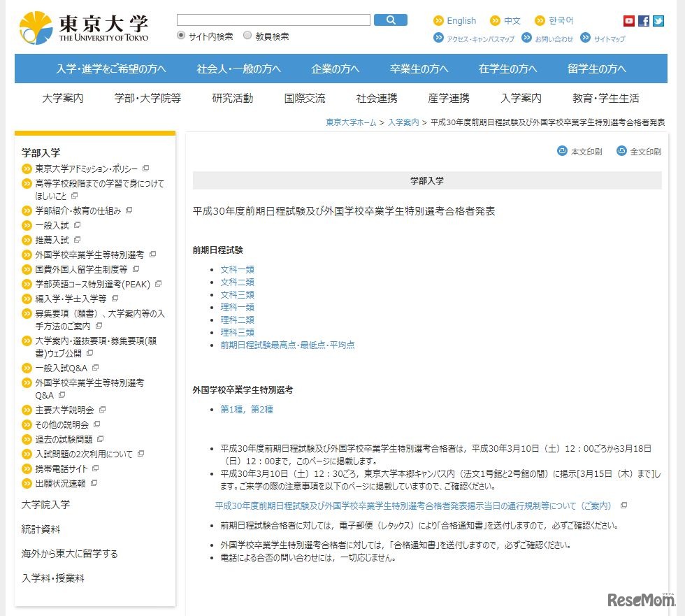Click the 本文印刷 printer icon
Image resolution: width=685 pixels, height=616 pixels.
(561, 150)
